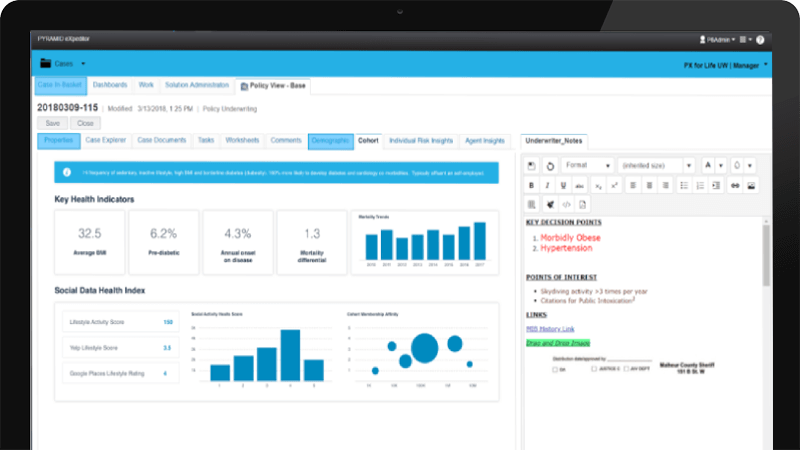Insert an image with the picture icon
Image resolution: width=800 pixels, height=450 pixels.
pos(751,186)
